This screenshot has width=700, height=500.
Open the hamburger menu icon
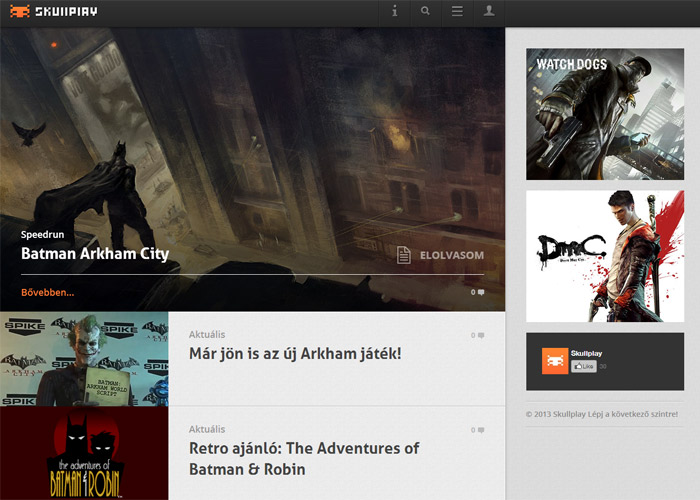[x=457, y=11]
